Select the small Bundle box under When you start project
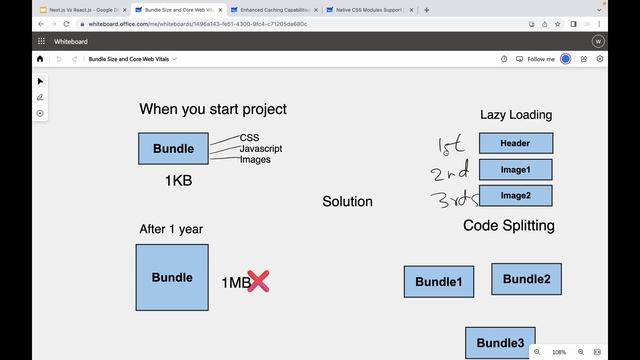This screenshot has width=640, height=360. point(173,149)
